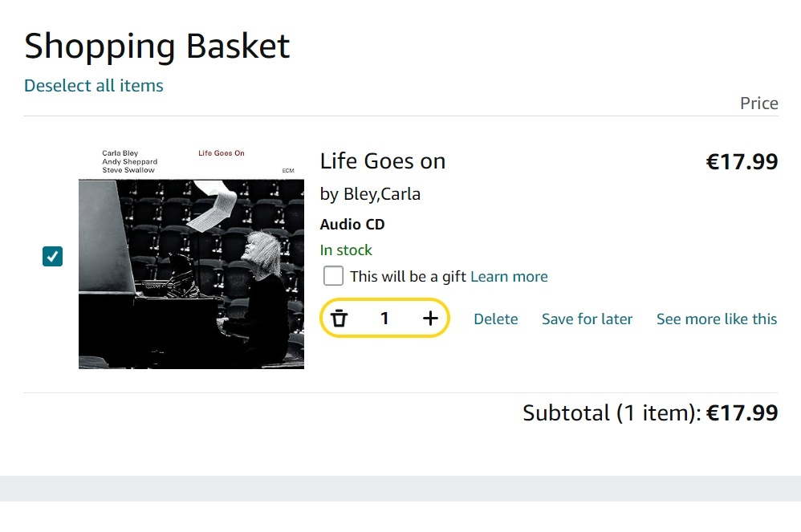Click the Carla Bley album cover thumbnail

pyautogui.click(x=191, y=257)
